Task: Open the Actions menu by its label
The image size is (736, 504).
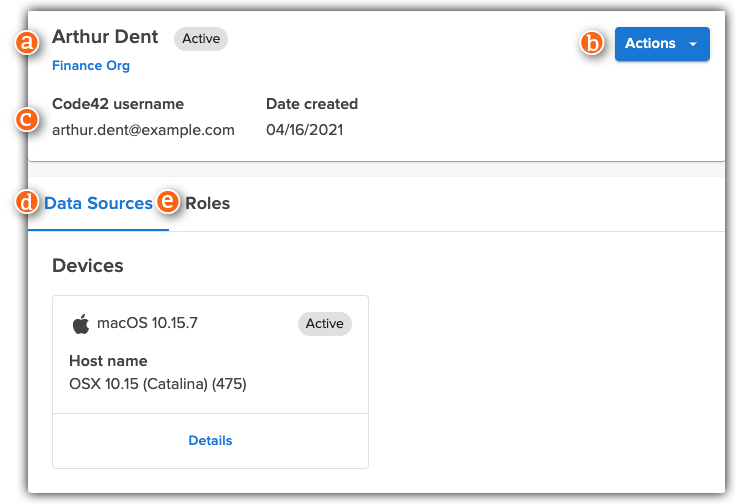Action: (650, 44)
